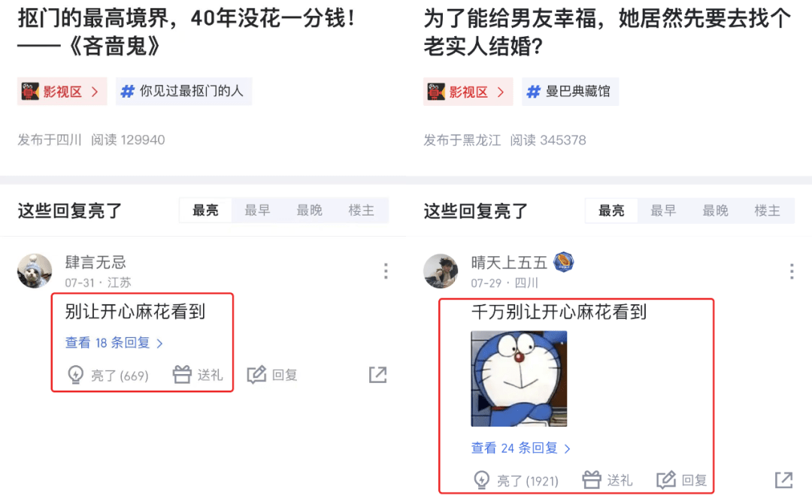Viewport: 812px width, 504px height.
Task: Select 楼主 filter in left post
Action: (x=362, y=210)
